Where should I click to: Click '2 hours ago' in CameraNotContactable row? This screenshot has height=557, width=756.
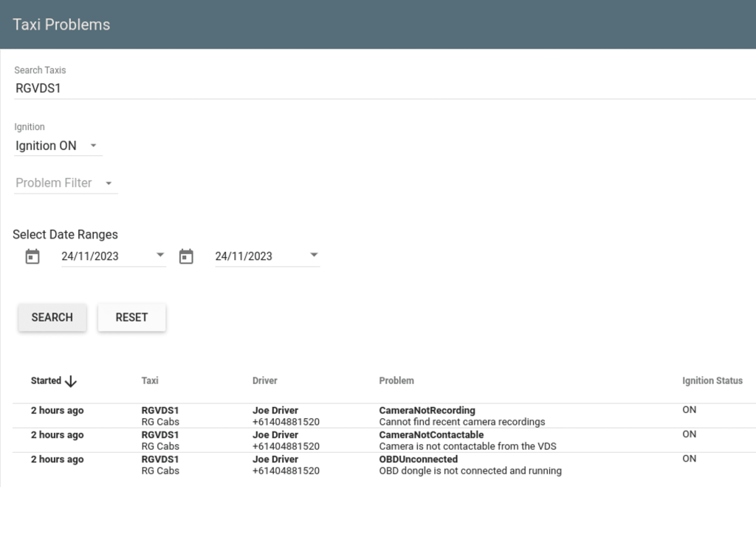(x=58, y=435)
